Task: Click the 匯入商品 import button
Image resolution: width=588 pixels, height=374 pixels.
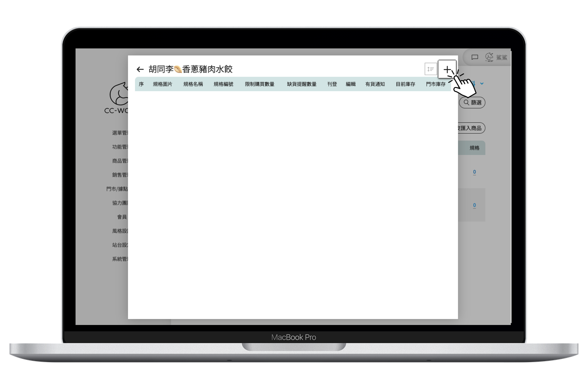Action: click(x=470, y=128)
